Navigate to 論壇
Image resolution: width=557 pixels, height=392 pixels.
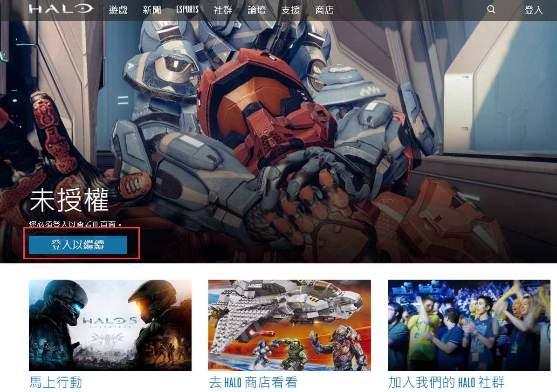point(257,10)
